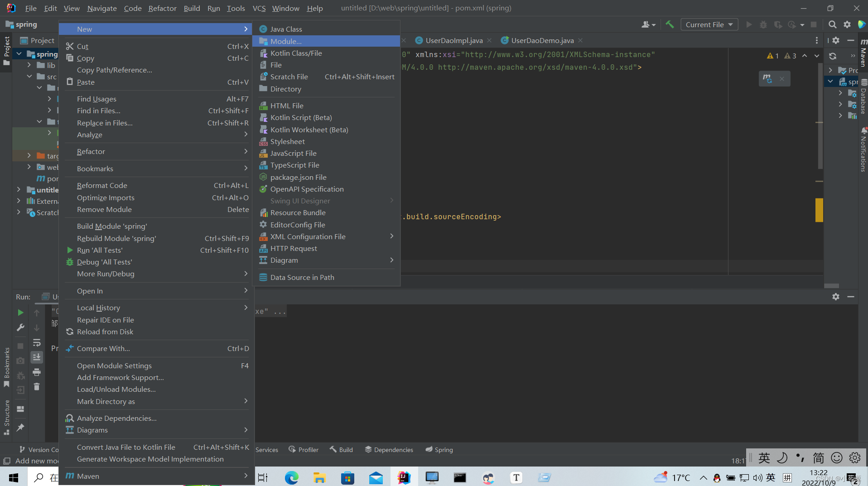Click Open Module Settings in context menu
This screenshot has height=486, width=868.
157,366
